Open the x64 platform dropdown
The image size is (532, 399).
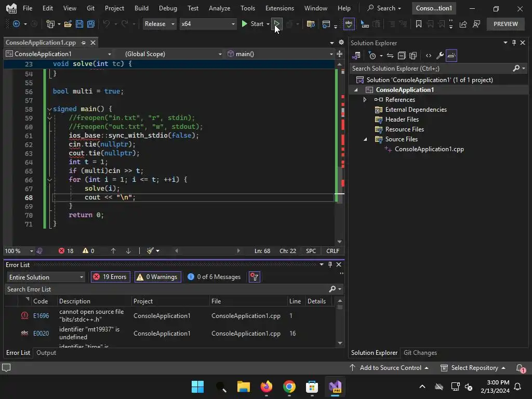coord(208,24)
